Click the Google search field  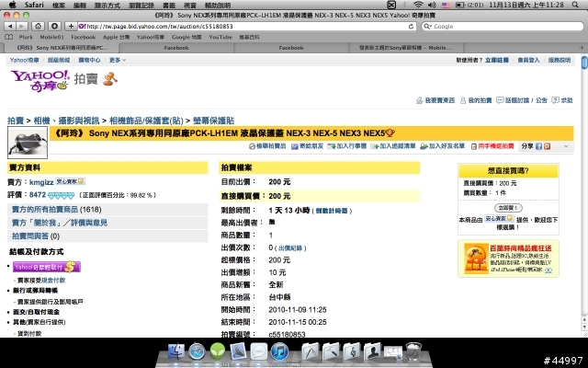[503, 27]
